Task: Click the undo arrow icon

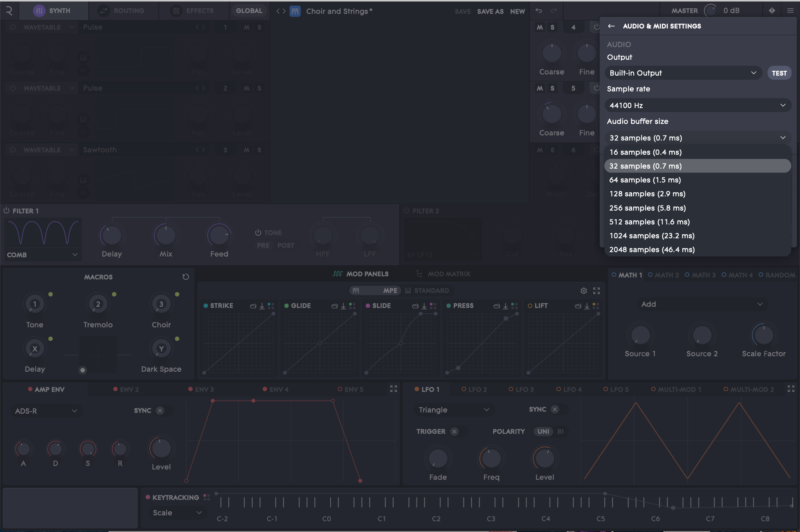Action: (539, 11)
